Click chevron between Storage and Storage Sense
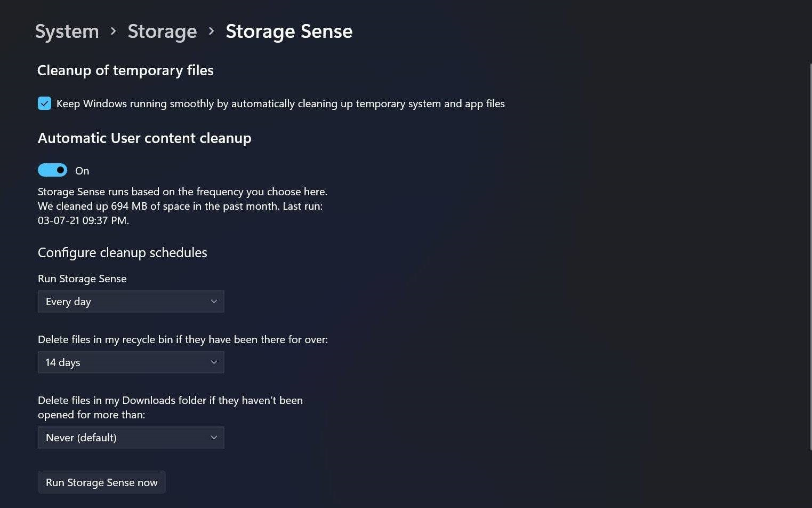This screenshot has height=508, width=812. tap(212, 31)
